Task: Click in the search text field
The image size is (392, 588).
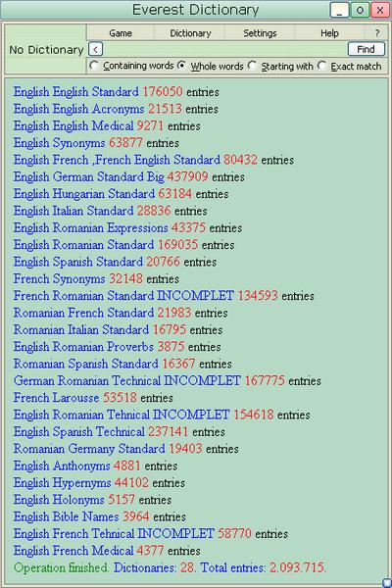Action: click(x=225, y=49)
